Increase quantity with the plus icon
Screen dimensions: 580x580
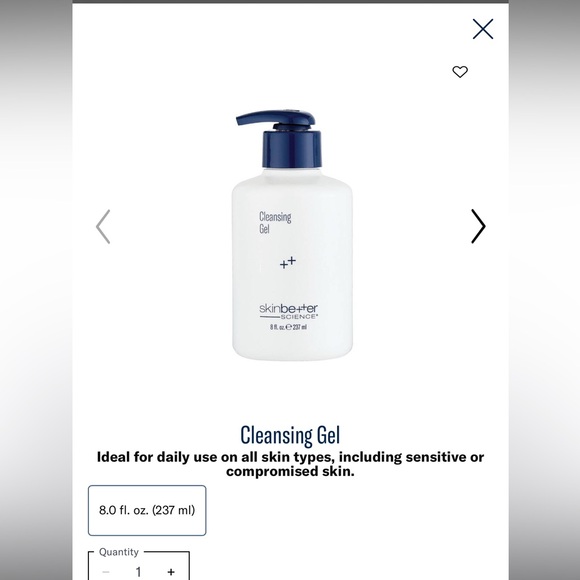tap(171, 572)
